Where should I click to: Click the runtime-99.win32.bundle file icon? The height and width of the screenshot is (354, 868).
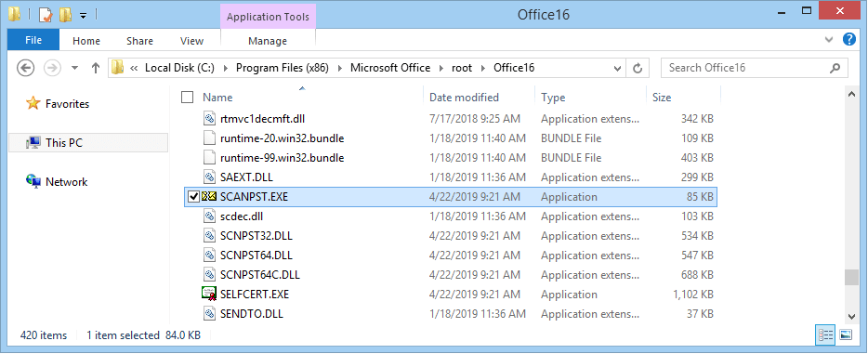click(209, 158)
